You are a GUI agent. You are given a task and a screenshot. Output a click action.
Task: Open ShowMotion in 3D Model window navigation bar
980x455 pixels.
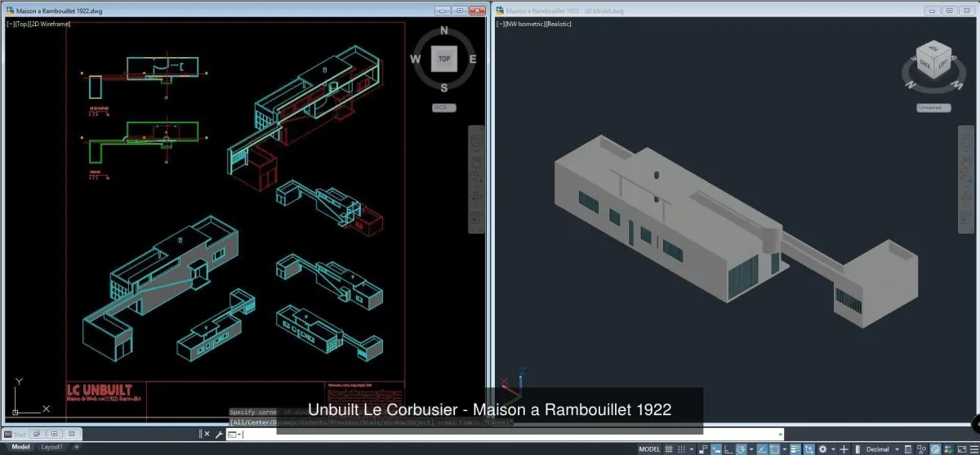[x=966, y=216]
